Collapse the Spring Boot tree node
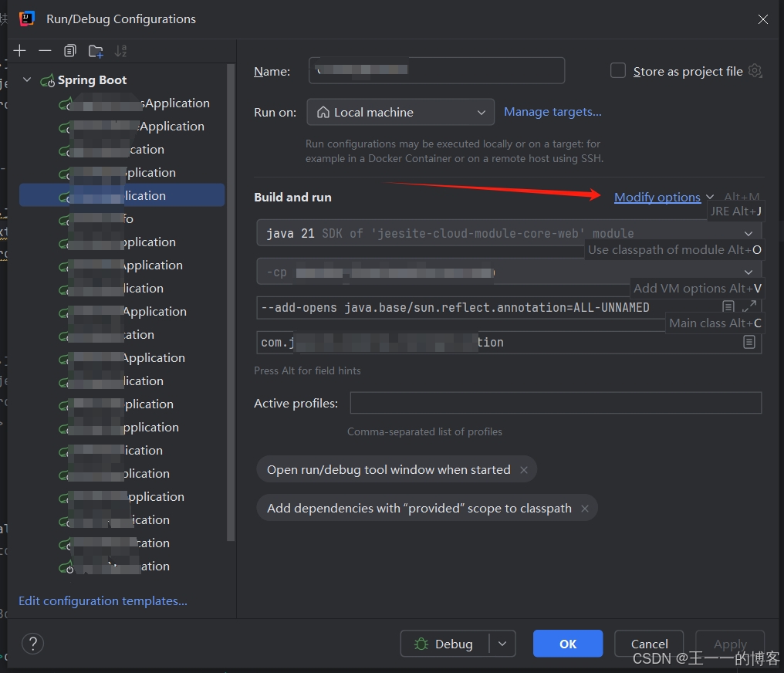 [x=27, y=79]
